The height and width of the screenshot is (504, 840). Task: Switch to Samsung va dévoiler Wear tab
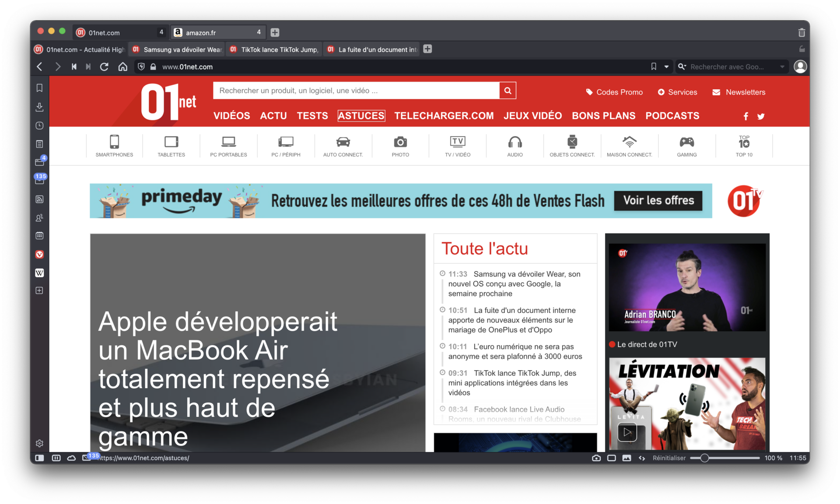pyautogui.click(x=177, y=49)
